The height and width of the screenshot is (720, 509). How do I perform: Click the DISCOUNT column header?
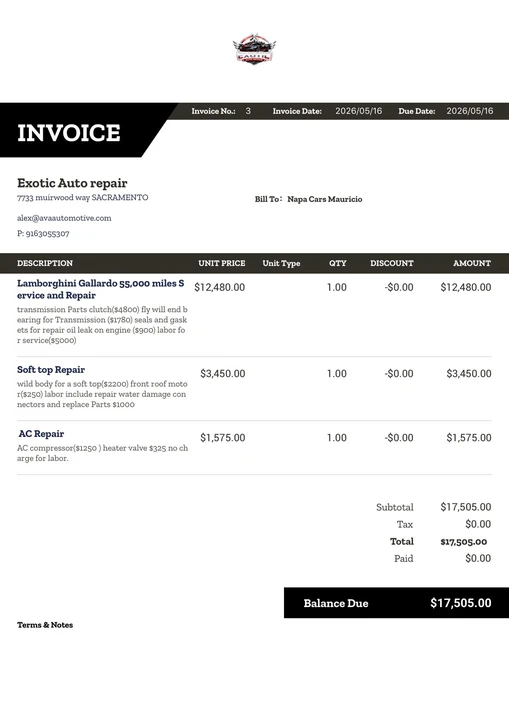click(392, 263)
